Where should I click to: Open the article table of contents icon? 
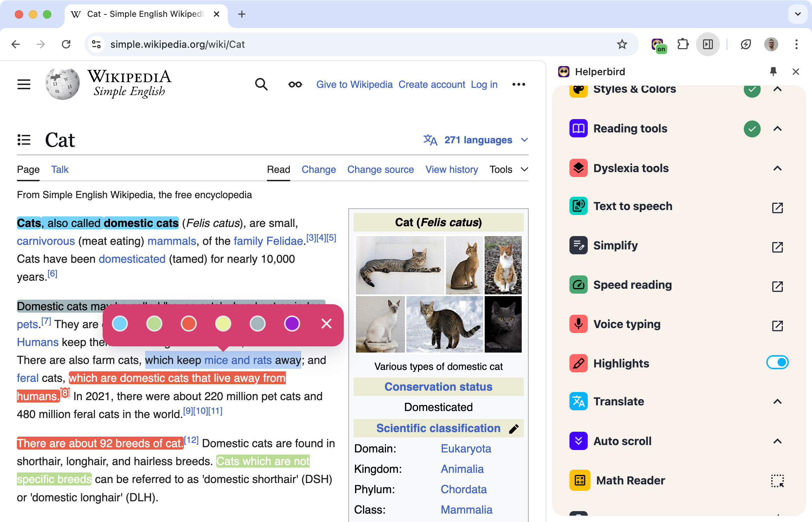pos(24,140)
